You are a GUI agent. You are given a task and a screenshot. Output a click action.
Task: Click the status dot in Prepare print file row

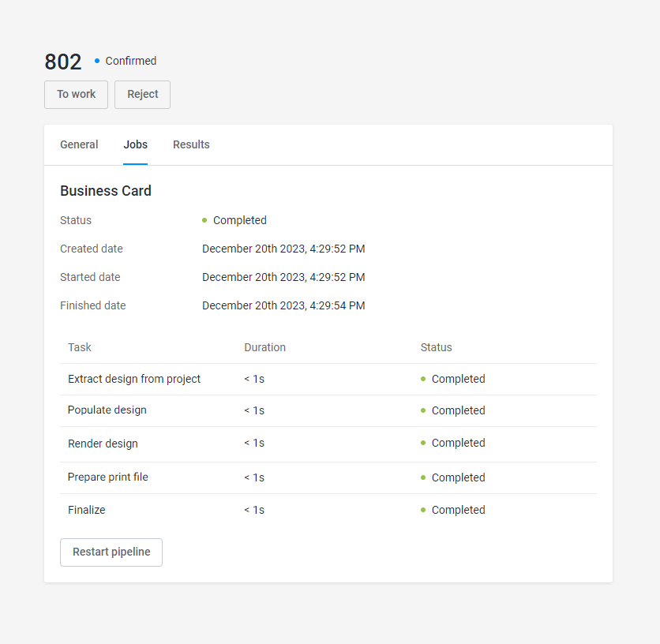[423, 477]
